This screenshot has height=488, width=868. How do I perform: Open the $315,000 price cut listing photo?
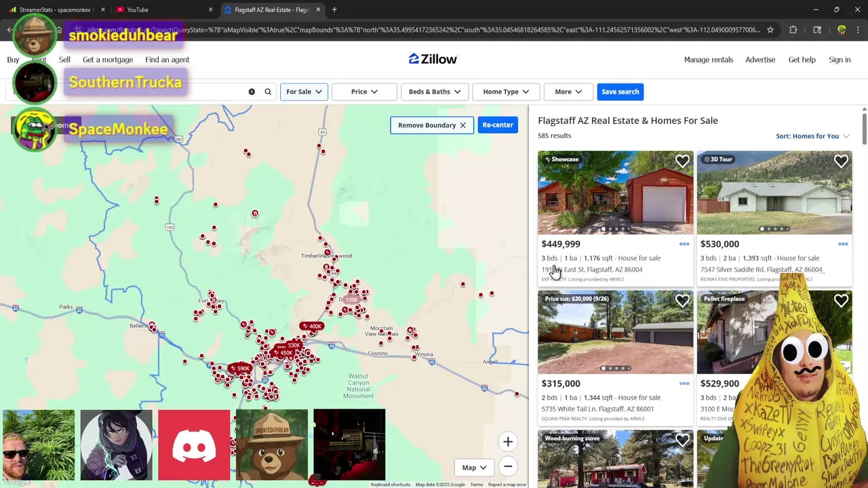point(616,332)
